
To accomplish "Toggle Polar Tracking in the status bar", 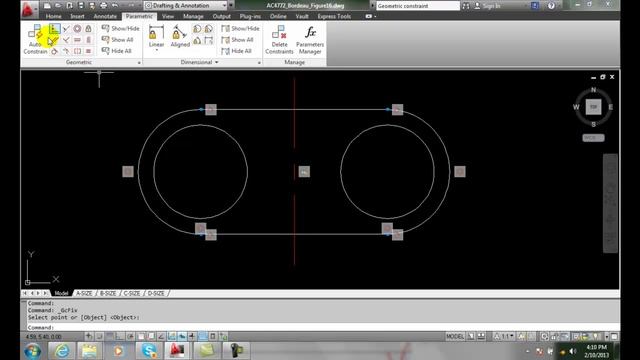I will [130, 336].
